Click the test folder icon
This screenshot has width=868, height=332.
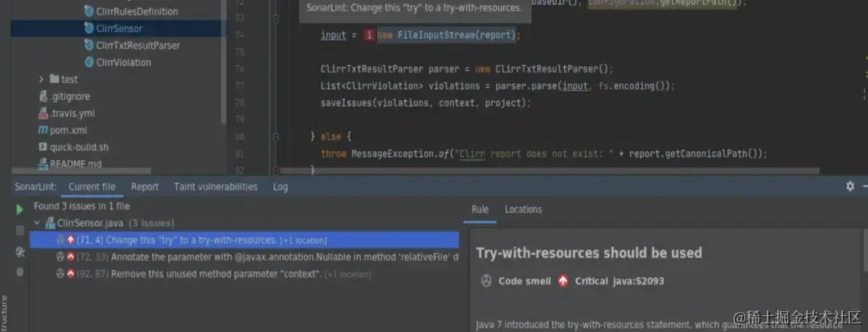coord(55,79)
